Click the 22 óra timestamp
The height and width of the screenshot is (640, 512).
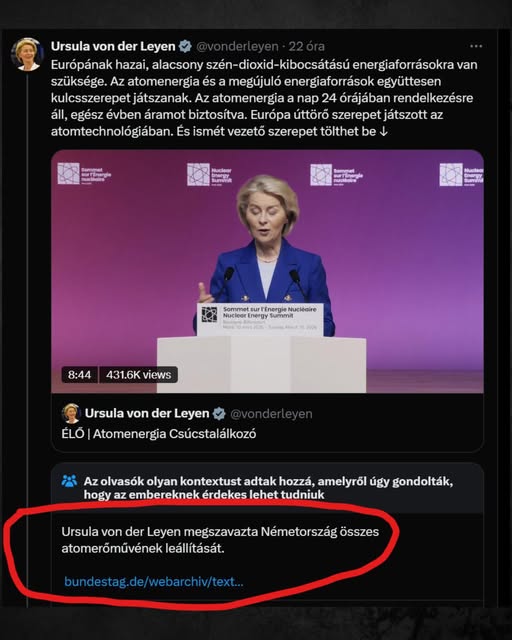(307, 47)
